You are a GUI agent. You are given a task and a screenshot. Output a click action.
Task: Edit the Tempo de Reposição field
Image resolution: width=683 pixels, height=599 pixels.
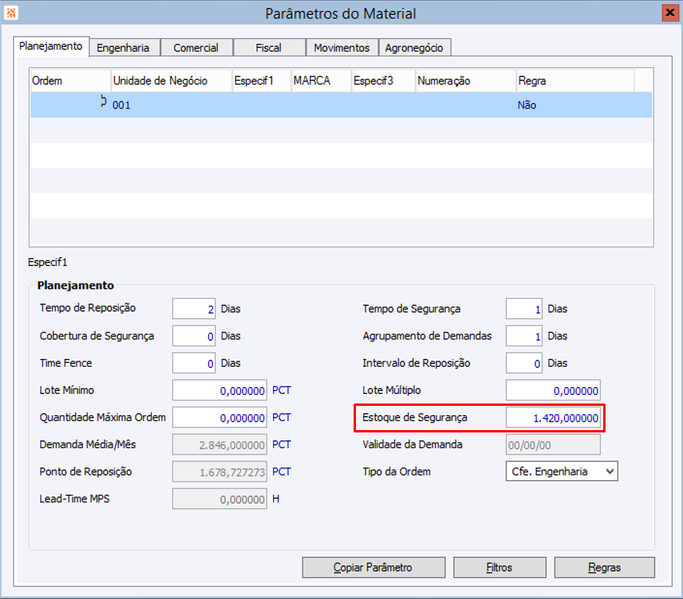(x=194, y=309)
